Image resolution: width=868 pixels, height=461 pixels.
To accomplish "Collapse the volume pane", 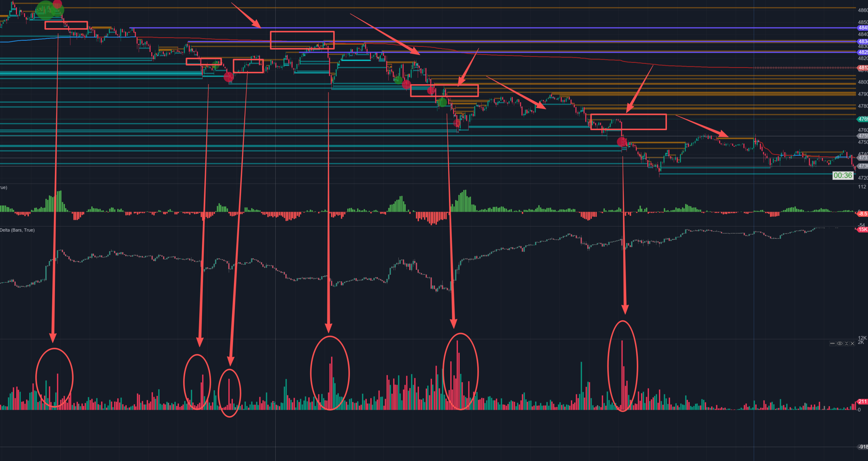I will point(846,343).
